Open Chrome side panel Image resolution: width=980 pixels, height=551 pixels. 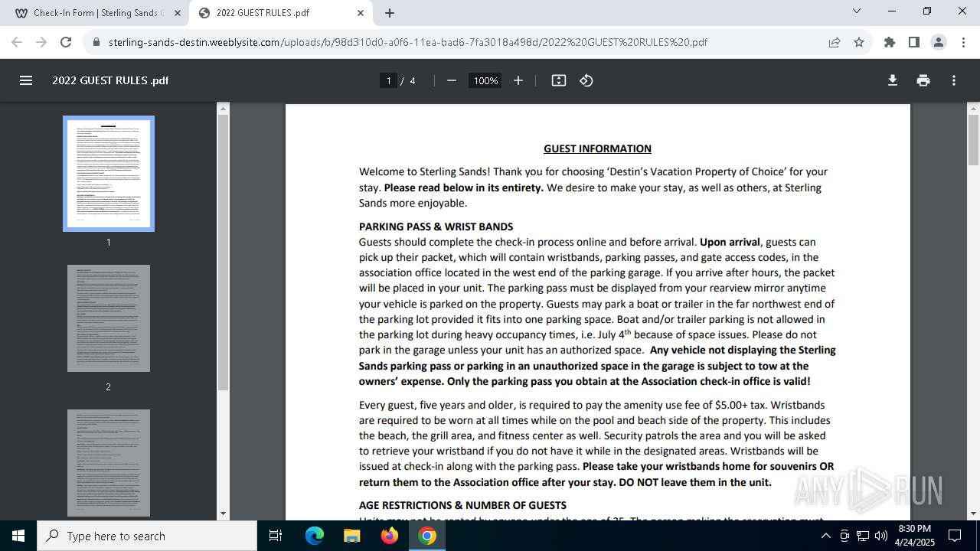click(914, 42)
